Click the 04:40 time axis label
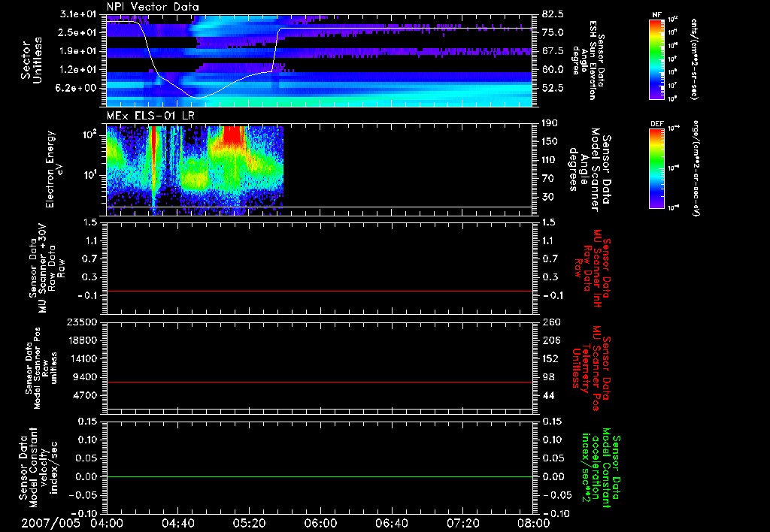The height and width of the screenshot is (532, 770). [x=177, y=523]
